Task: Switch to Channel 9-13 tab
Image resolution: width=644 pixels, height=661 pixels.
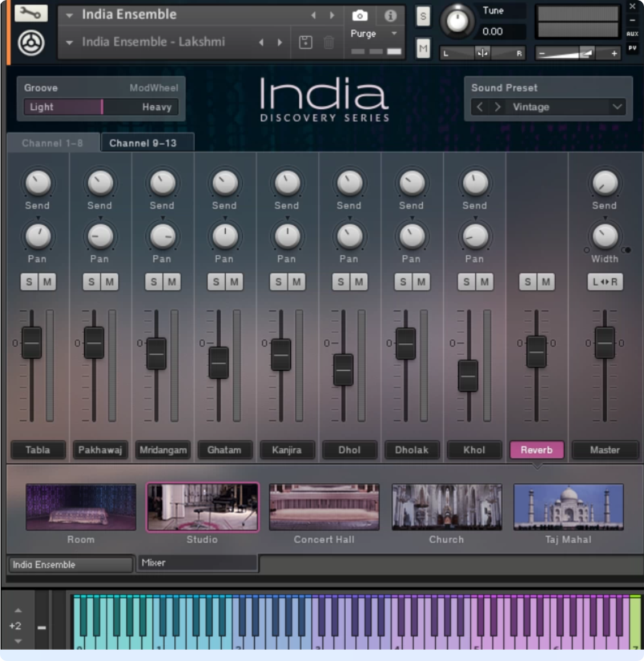Action: point(147,143)
